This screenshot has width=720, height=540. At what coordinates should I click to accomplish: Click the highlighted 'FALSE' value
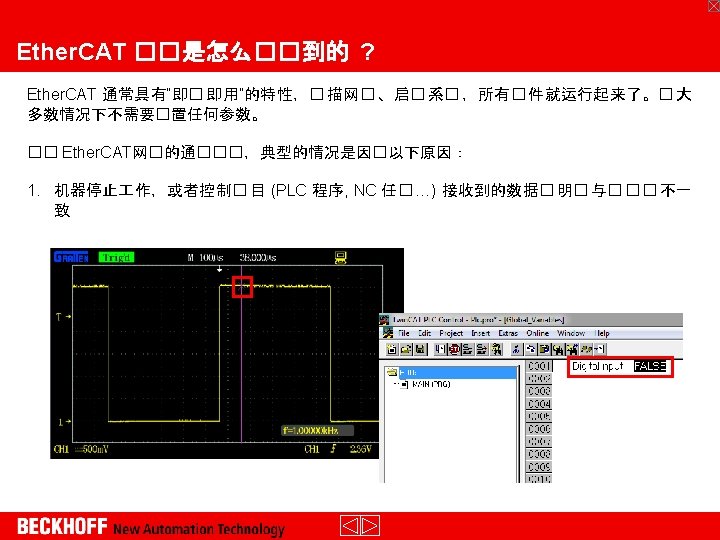tap(650, 366)
